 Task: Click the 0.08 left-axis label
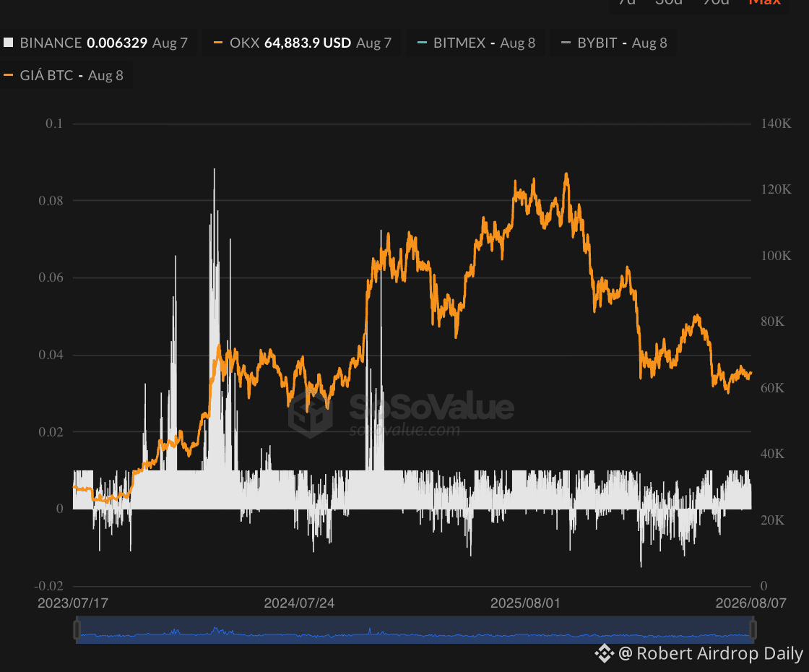click(51, 200)
